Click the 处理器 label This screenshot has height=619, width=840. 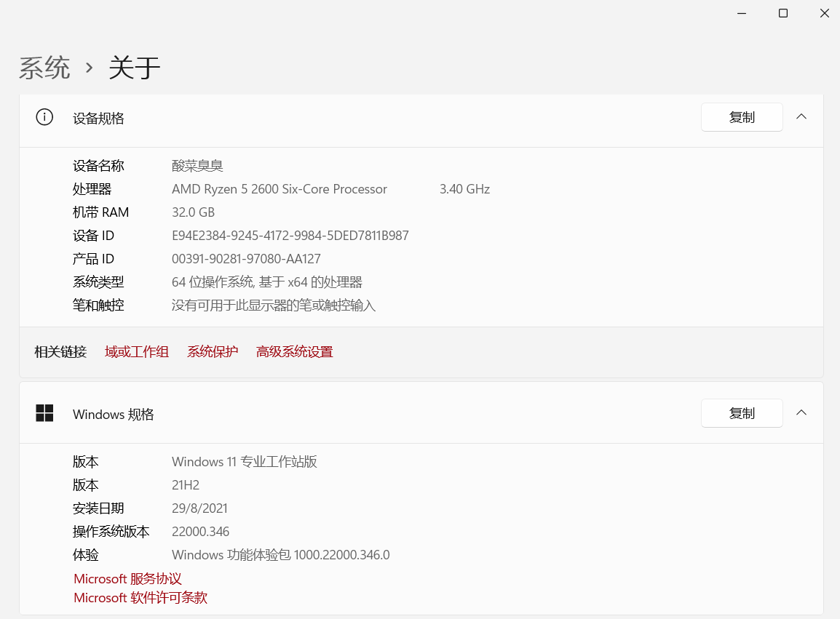(92, 189)
